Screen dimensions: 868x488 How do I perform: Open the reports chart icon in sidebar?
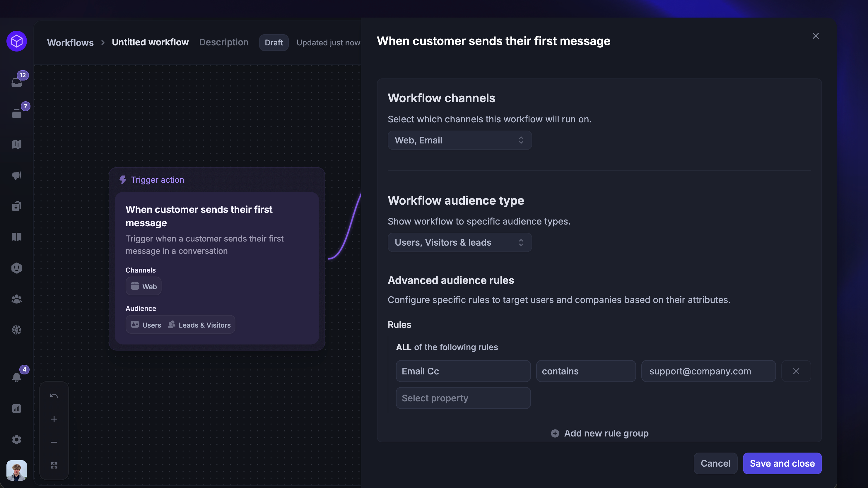(x=16, y=408)
